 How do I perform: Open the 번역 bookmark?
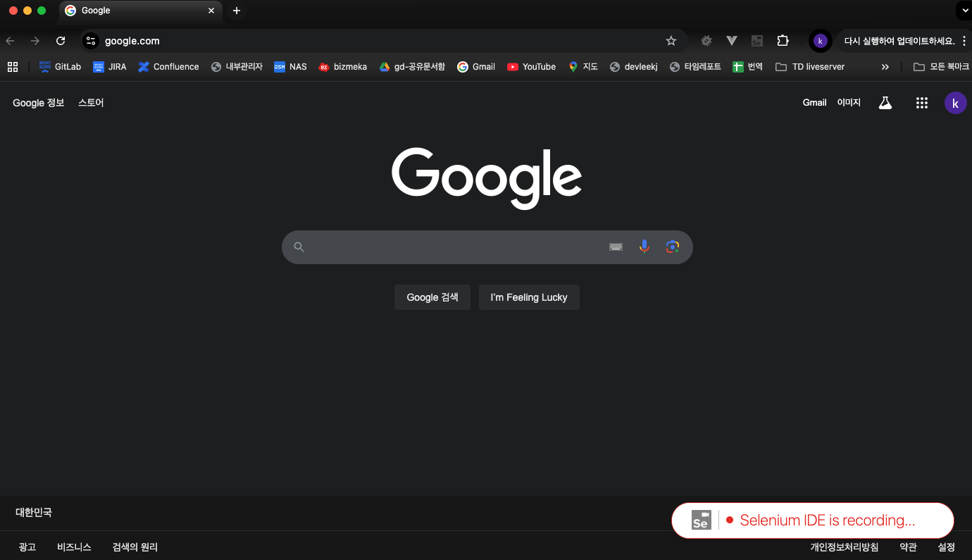pyautogui.click(x=748, y=67)
